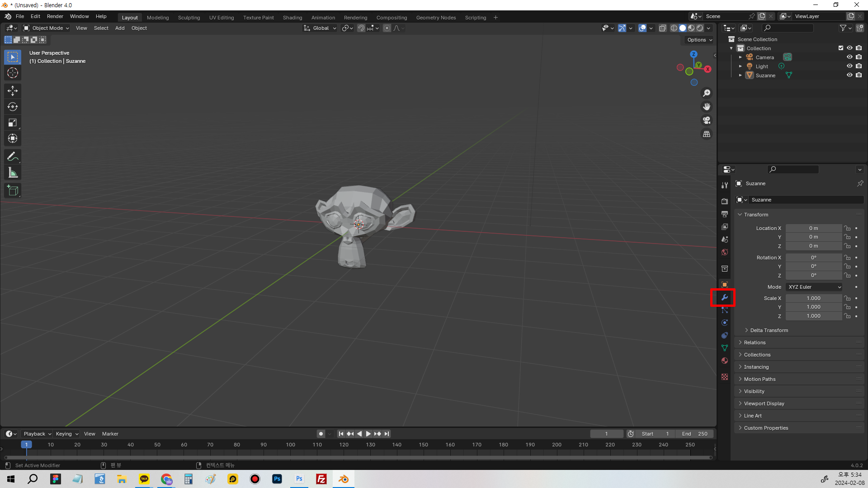The height and width of the screenshot is (488, 868).
Task: Open the File menu
Action: [20, 16]
